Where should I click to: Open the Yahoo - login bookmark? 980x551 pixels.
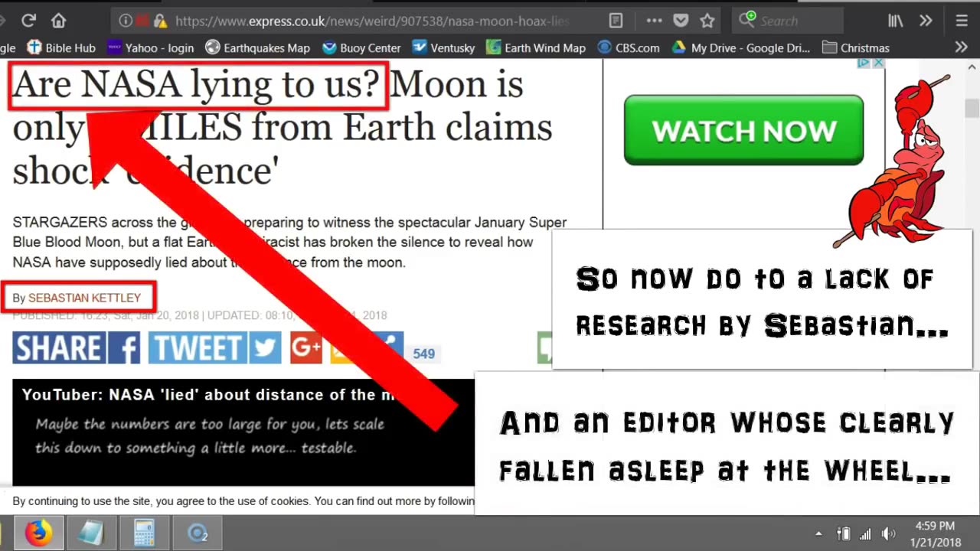(x=150, y=47)
